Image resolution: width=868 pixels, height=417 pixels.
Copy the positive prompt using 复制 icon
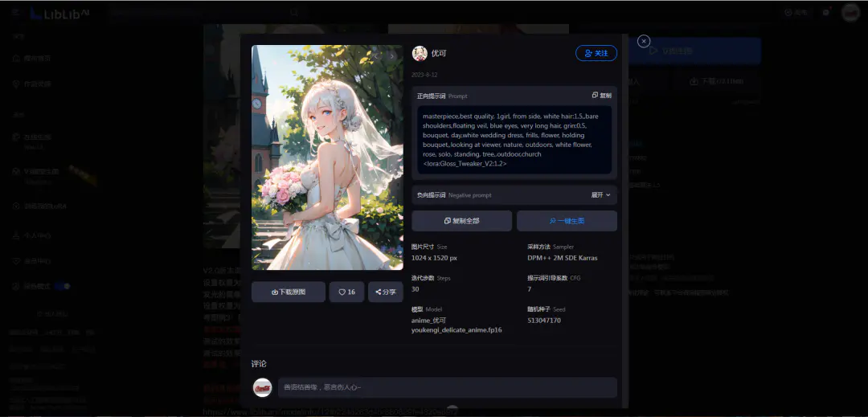tap(602, 96)
